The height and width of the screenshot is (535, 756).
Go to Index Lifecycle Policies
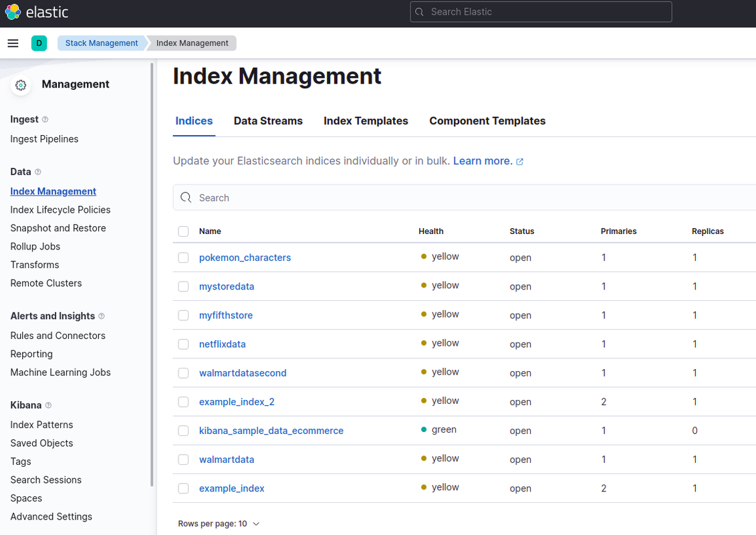pyautogui.click(x=60, y=210)
